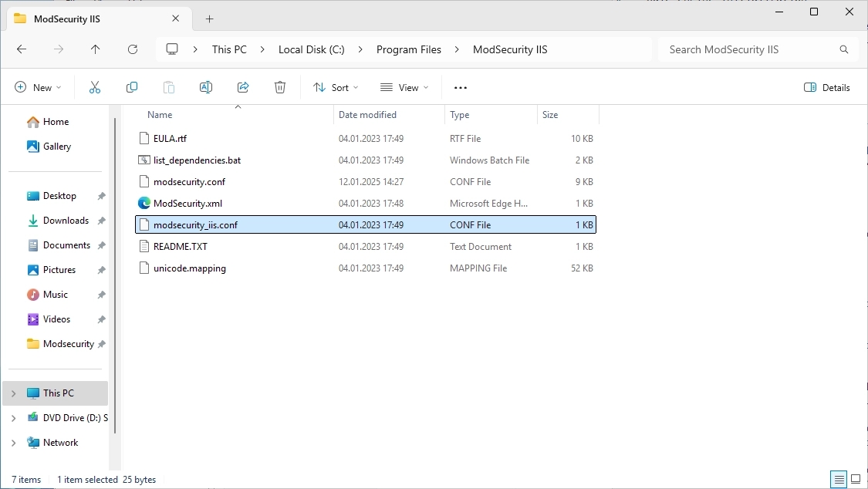Open the See more ellipsis menu
868x489 pixels.
(x=461, y=87)
